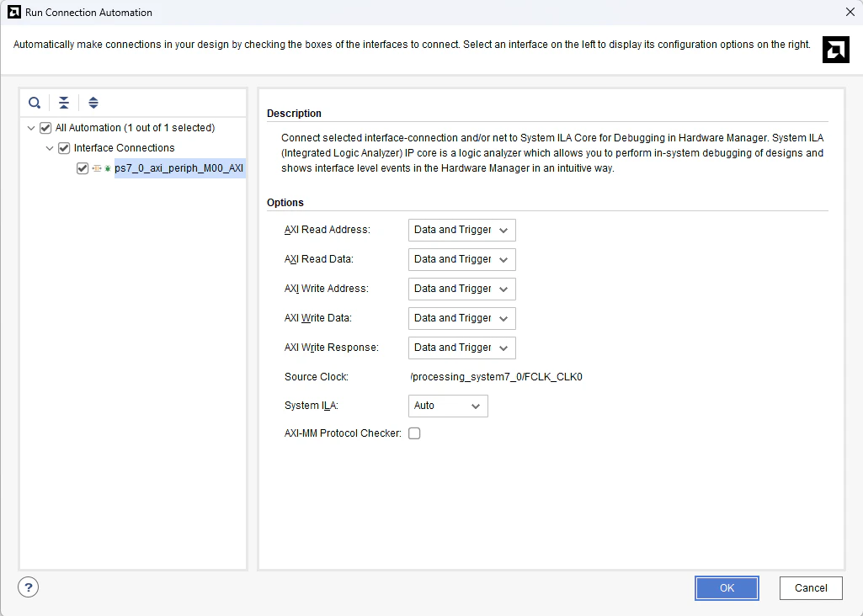Select the ps7_0_axi_periph_M00_AXI tree item

coord(179,168)
